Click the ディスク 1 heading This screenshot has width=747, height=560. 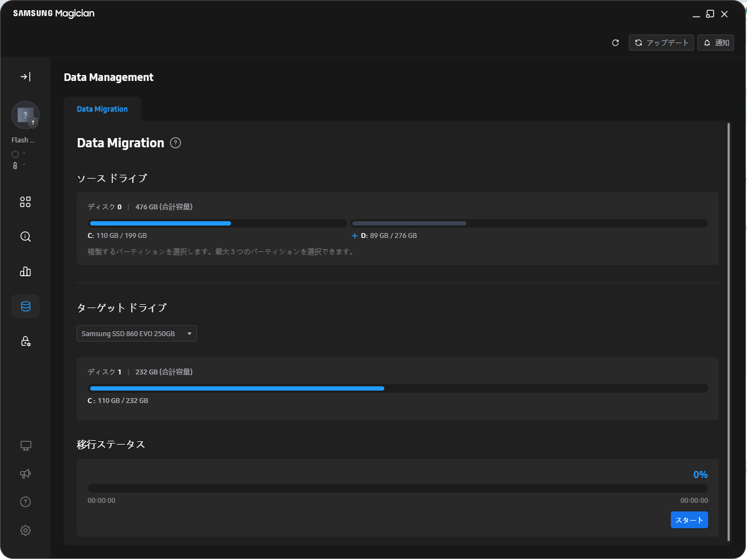pyautogui.click(x=105, y=372)
